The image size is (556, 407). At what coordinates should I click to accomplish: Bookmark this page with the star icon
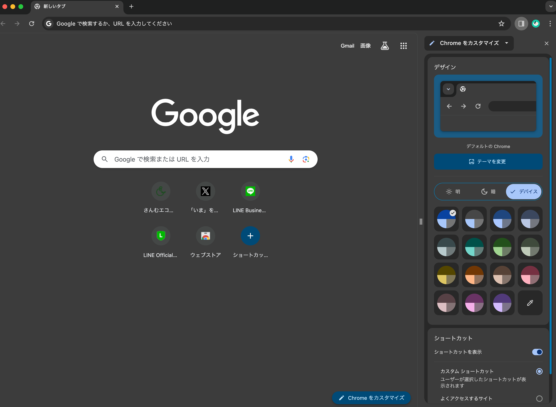pos(501,24)
